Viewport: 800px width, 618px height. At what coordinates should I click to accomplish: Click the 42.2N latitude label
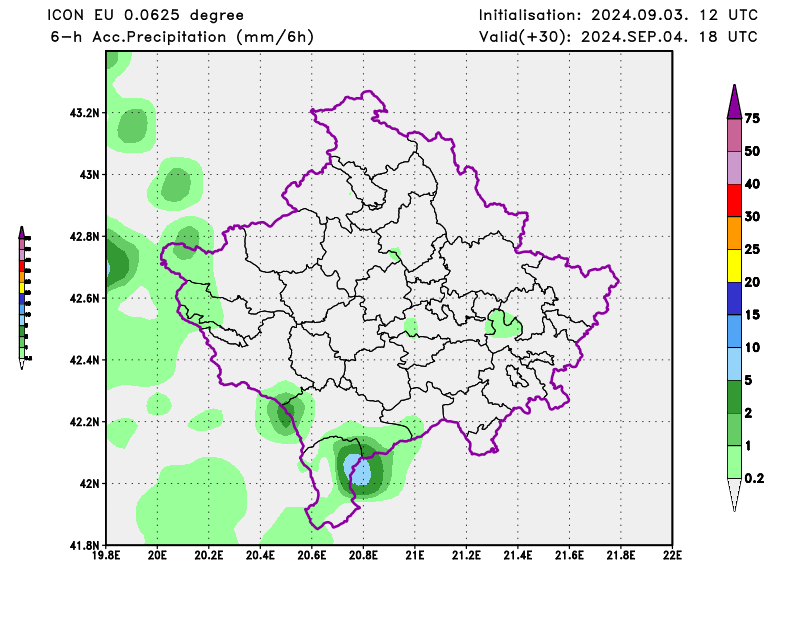(85, 422)
